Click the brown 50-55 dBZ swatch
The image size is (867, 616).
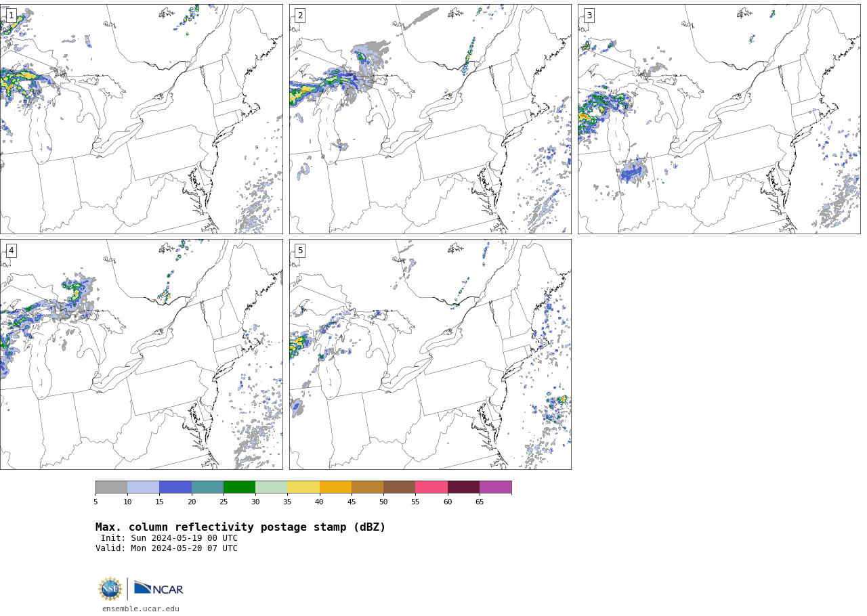(x=400, y=487)
